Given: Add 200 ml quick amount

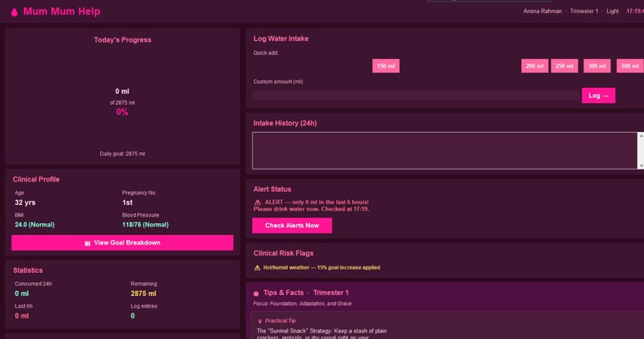Looking at the screenshot, I should click(x=535, y=66).
